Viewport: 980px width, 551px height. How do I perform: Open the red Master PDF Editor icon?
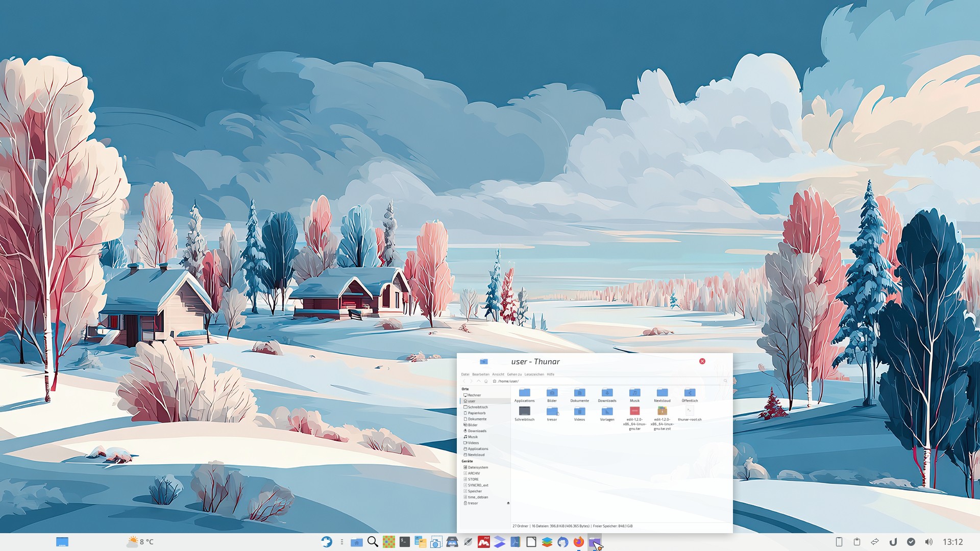483,542
